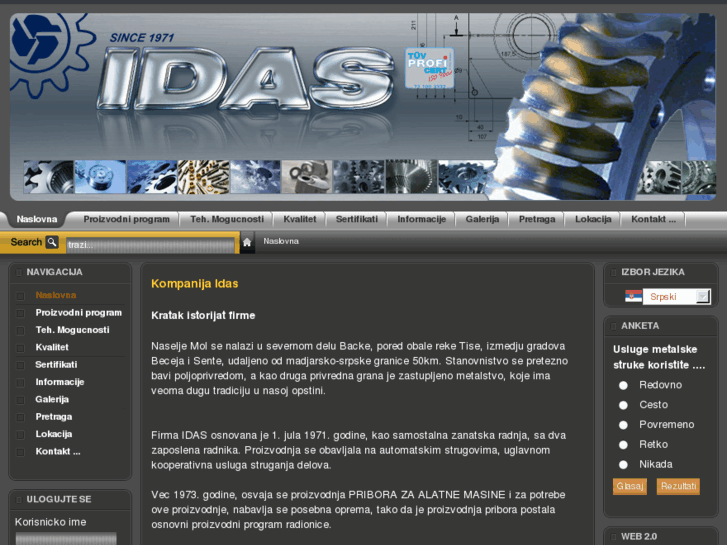Click Kontakt ... in sidebar navigation
Viewport: 727px width, 545px height.
point(58,451)
